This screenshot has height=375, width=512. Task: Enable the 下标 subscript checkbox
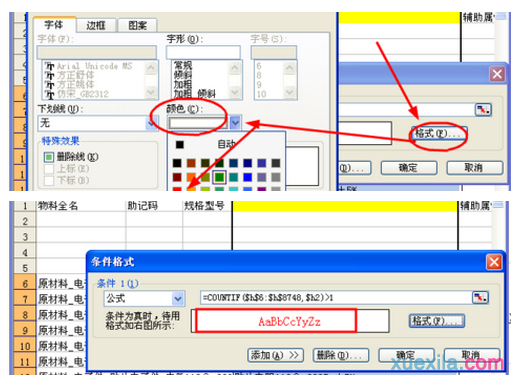tap(49, 180)
